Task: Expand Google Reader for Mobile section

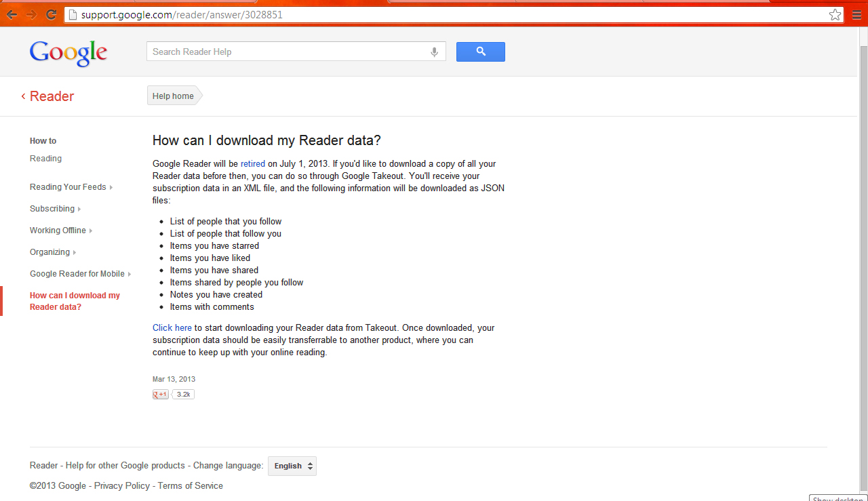Action: click(80, 274)
